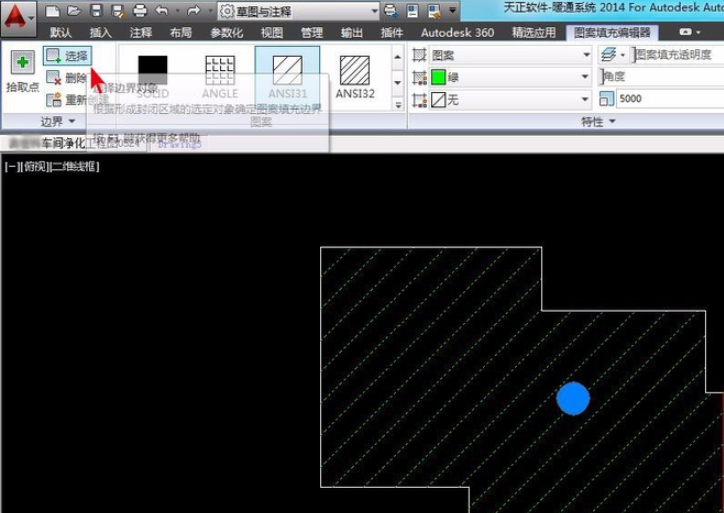Open the 插入 ribbon tab

[101, 32]
